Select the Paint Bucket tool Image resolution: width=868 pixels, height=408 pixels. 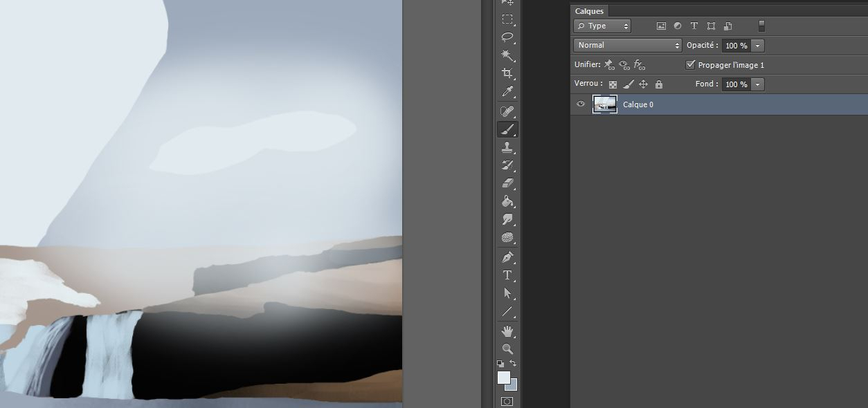click(507, 201)
